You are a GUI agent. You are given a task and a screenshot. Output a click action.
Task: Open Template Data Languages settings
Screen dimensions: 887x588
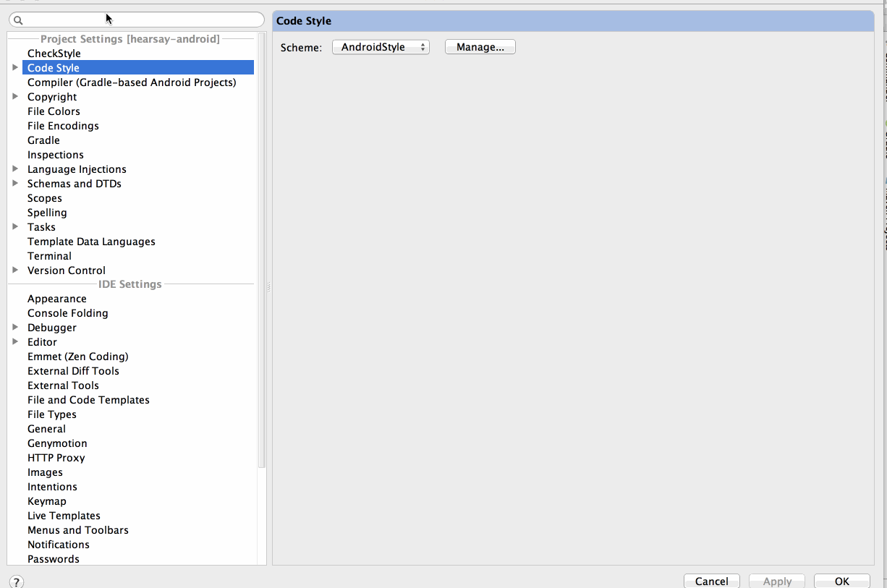(91, 242)
